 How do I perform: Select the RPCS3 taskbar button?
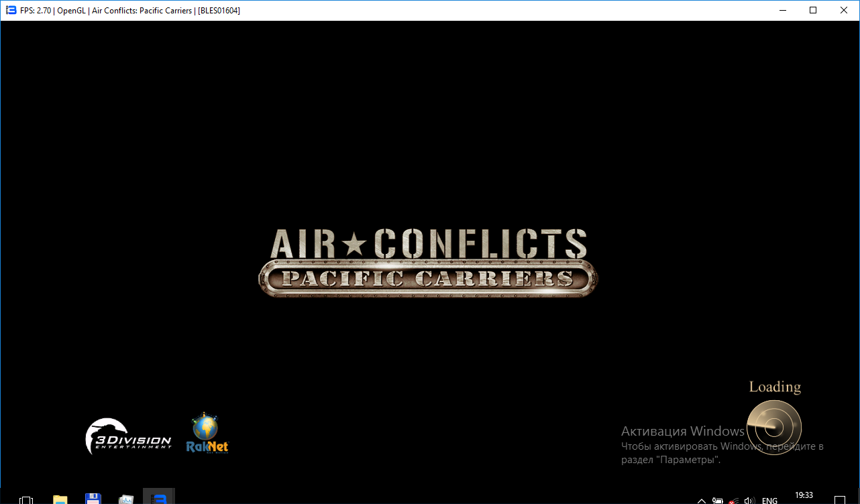159,498
